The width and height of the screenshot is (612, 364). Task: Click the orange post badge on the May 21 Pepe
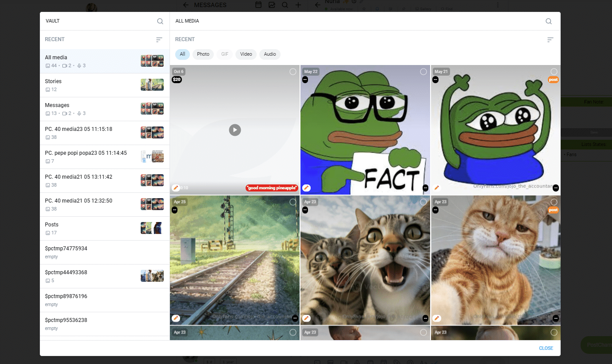click(x=553, y=80)
